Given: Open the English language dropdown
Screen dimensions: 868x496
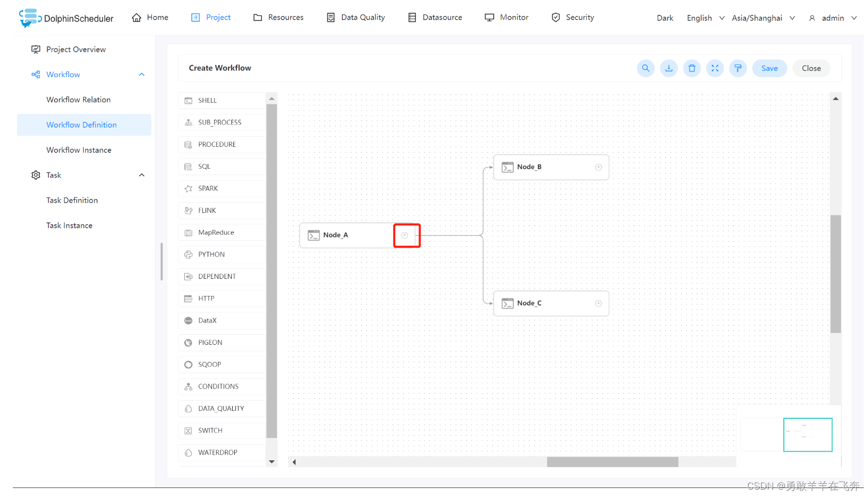Looking at the screenshot, I should (x=705, y=18).
